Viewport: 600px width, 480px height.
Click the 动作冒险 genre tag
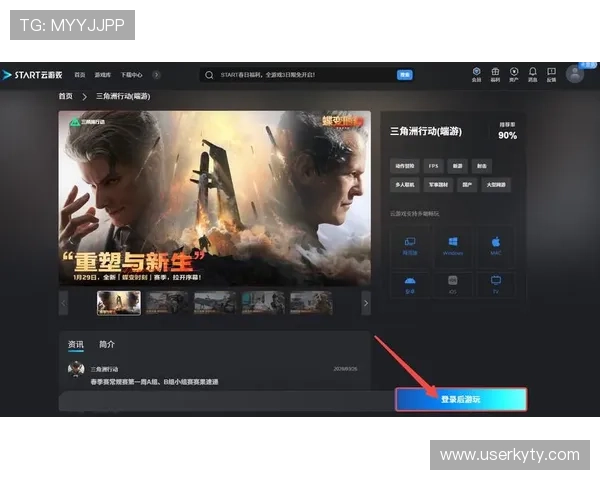click(x=405, y=166)
